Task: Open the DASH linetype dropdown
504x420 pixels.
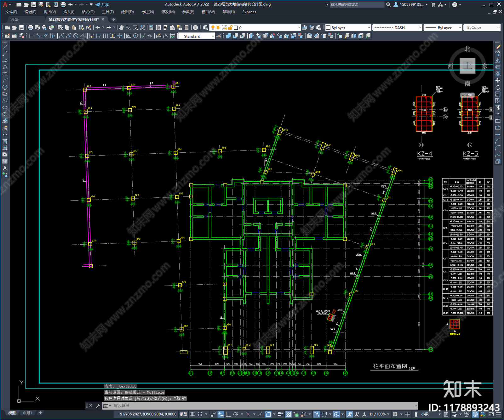Action: 398,28
